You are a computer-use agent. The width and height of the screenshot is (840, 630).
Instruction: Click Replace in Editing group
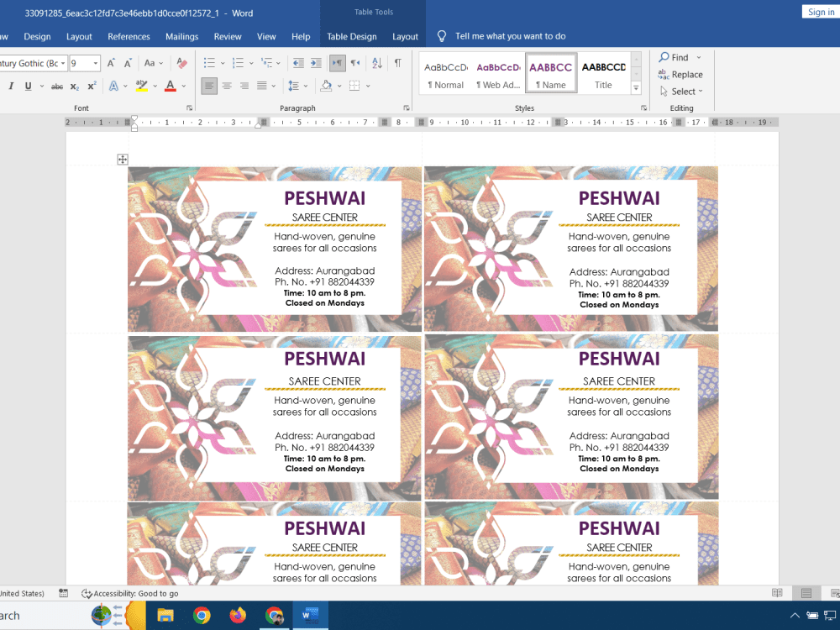680,75
